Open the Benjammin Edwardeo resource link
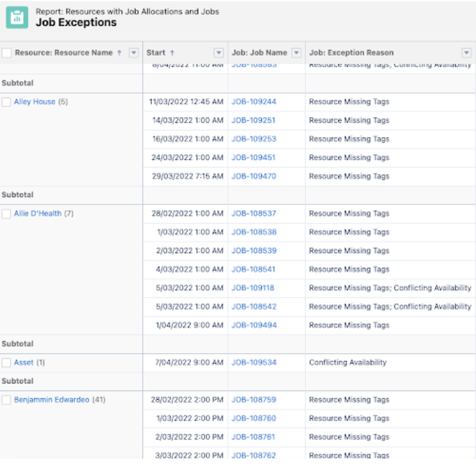The height and width of the screenshot is (468, 476). point(52,400)
